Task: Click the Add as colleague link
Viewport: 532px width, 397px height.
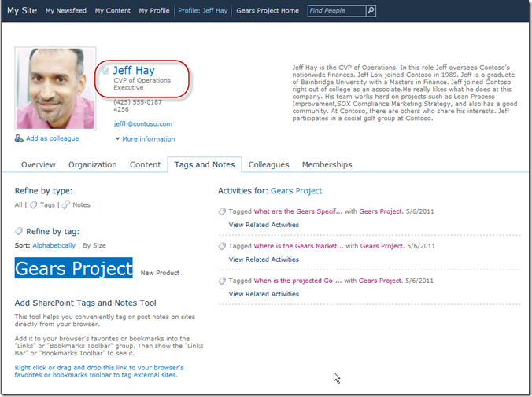Action: click(52, 138)
